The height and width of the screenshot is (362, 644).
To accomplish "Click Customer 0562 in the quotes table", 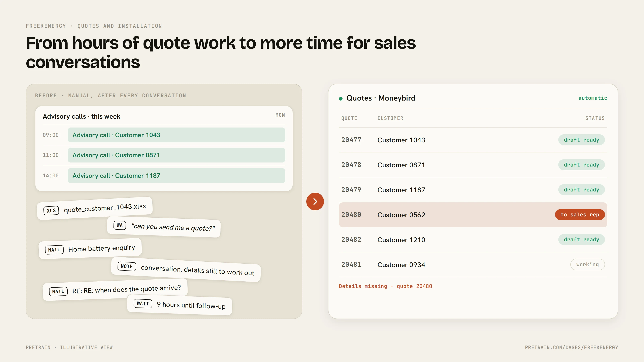I will click(401, 215).
